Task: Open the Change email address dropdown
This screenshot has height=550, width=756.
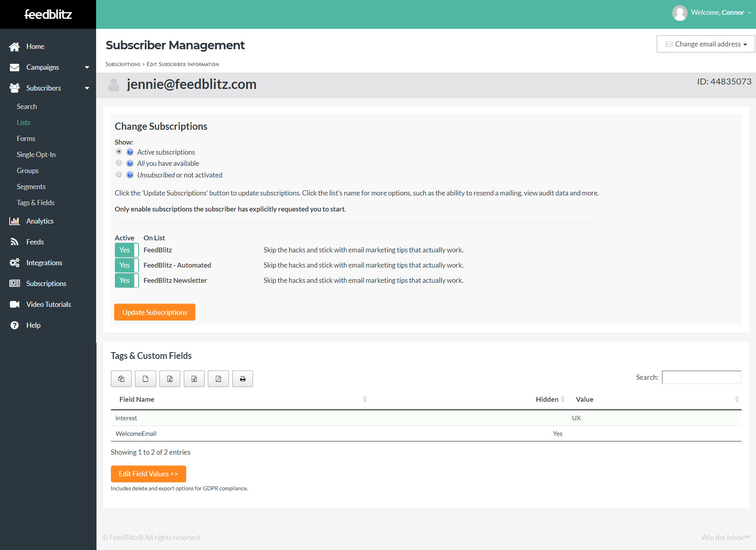Action: pyautogui.click(x=706, y=44)
